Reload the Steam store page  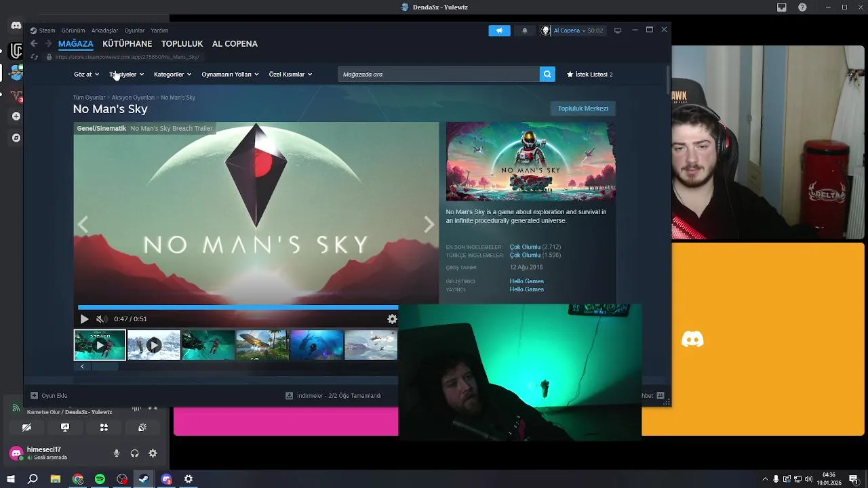coord(34,57)
